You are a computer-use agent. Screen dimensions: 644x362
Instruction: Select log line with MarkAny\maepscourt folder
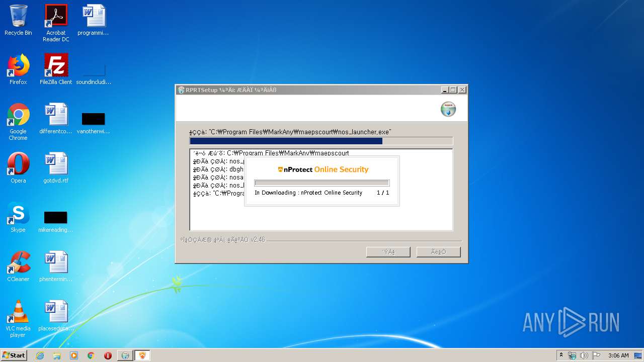[x=271, y=153]
